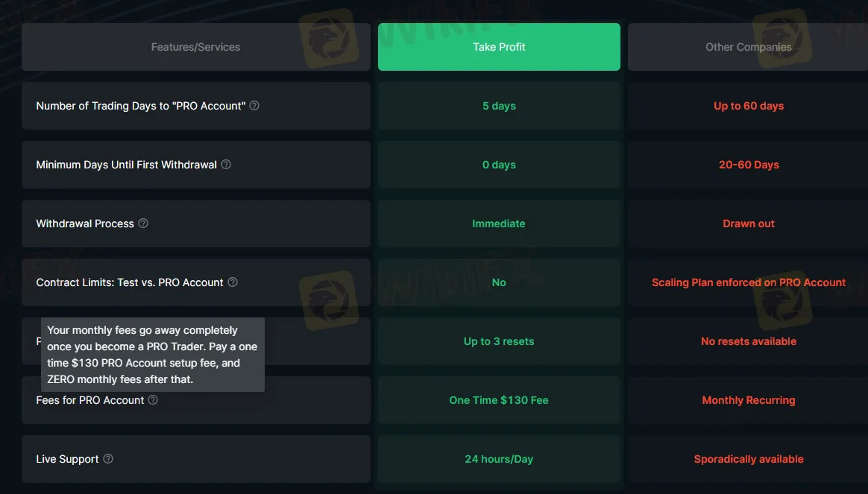
Task: Show tooltip for Fees for PRO Account
Action: pos(153,400)
